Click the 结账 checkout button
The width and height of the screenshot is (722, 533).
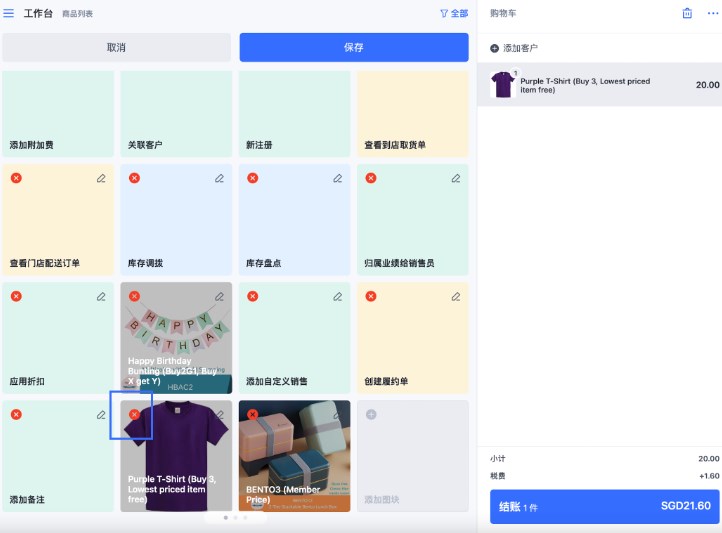pos(604,506)
